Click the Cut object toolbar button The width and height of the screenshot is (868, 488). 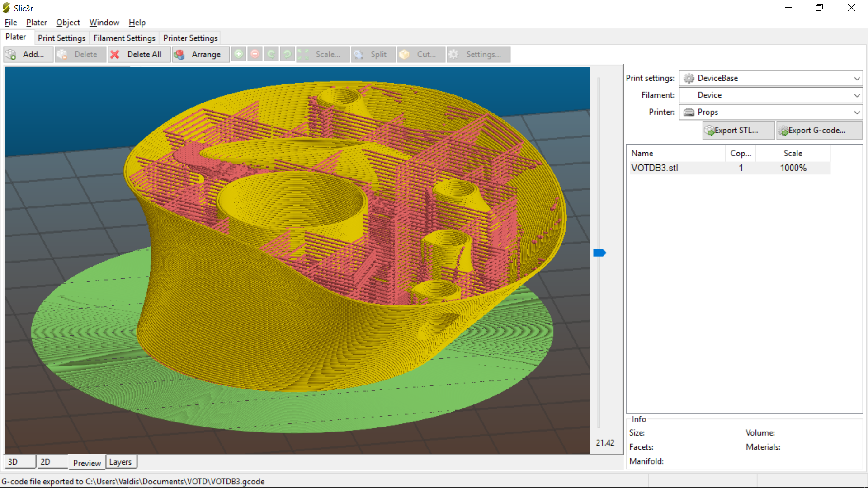(x=421, y=54)
